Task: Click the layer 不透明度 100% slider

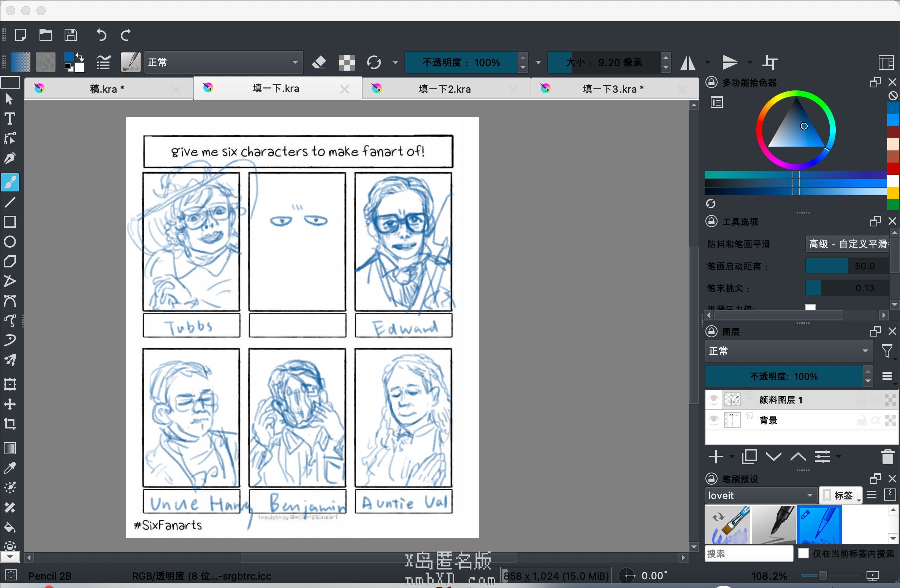Action: [x=783, y=376]
